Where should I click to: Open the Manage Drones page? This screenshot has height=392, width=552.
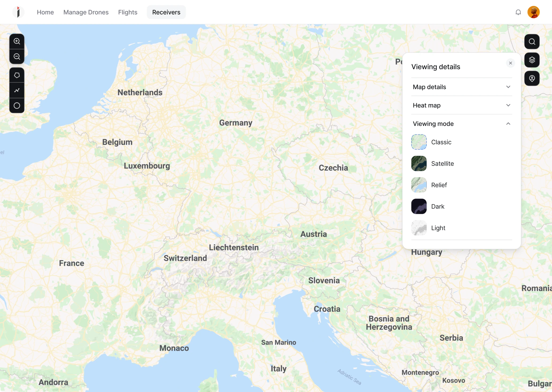86,12
